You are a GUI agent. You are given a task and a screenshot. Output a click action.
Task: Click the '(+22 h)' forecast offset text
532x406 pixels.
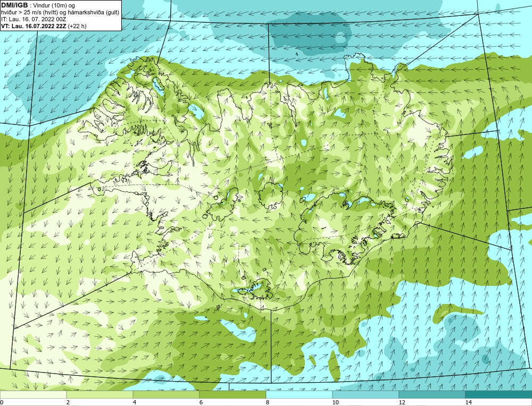pyautogui.click(x=77, y=26)
